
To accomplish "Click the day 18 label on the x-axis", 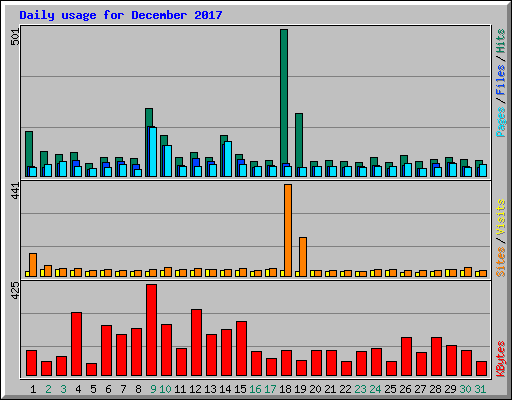I will (285, 389).
